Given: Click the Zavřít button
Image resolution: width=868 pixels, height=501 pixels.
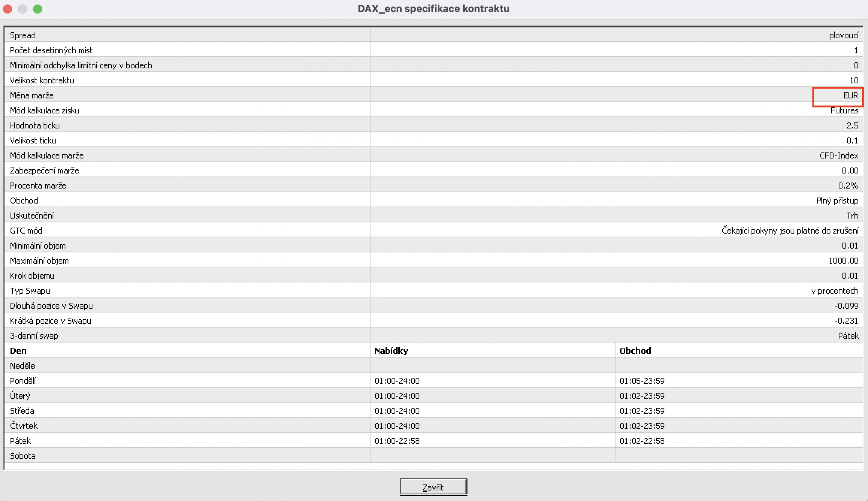Looking at the screenshot, I should [433, 487].
